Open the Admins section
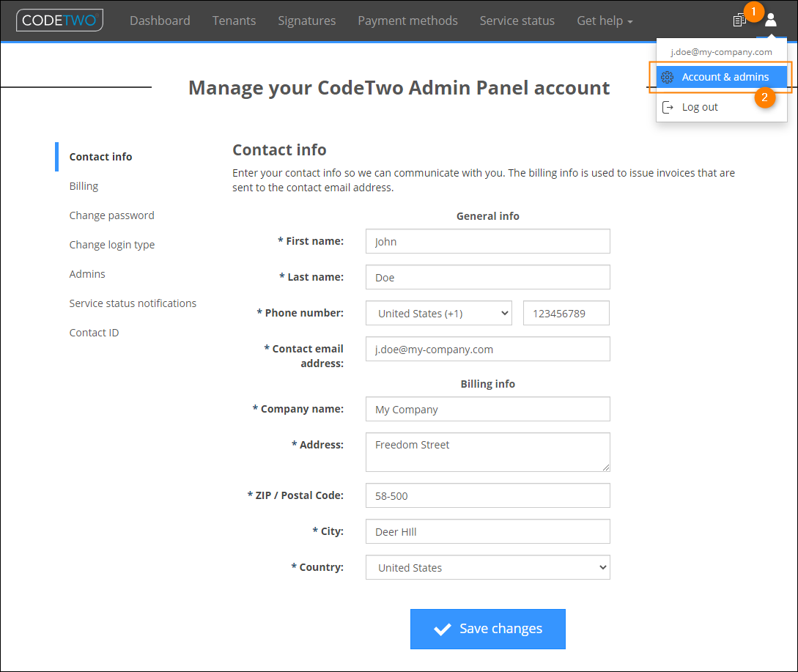798x672 pixels. tap(86, 273)
